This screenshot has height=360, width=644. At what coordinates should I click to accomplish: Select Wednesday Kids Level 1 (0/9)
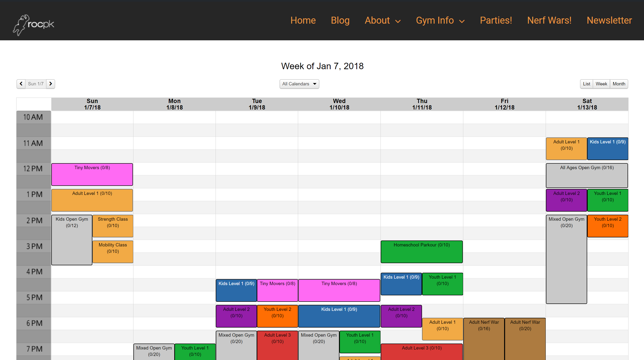click(339, 316)
